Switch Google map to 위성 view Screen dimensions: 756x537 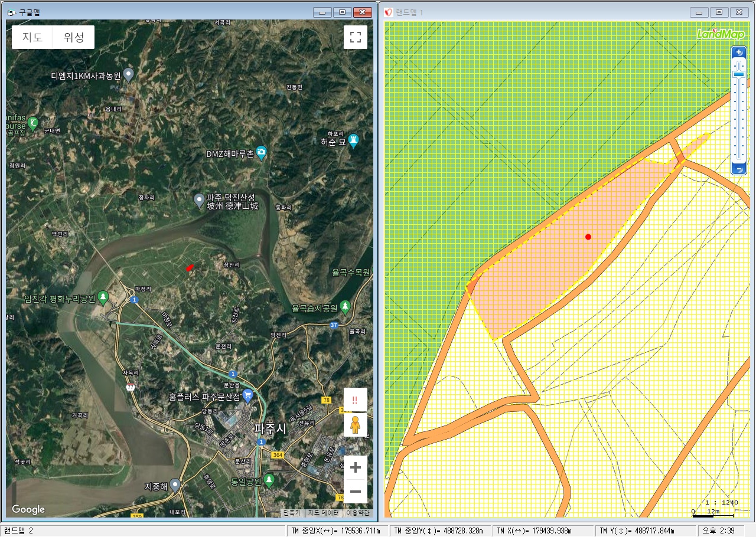coord(74,37)
